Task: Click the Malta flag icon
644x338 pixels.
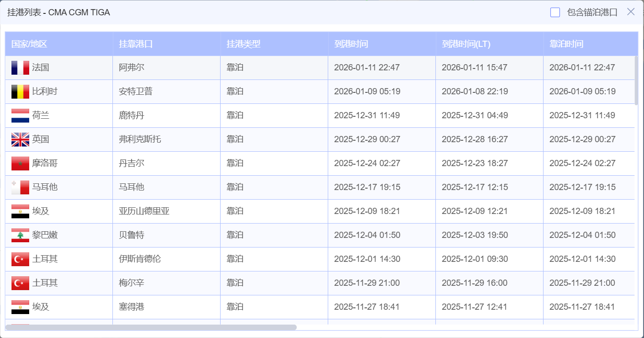Action: [20, 187]
